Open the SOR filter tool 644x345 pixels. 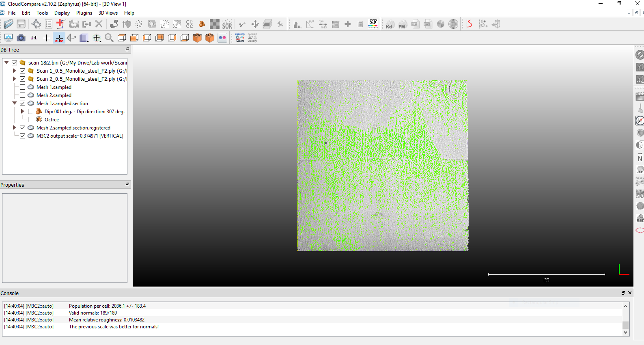(227, 24)
